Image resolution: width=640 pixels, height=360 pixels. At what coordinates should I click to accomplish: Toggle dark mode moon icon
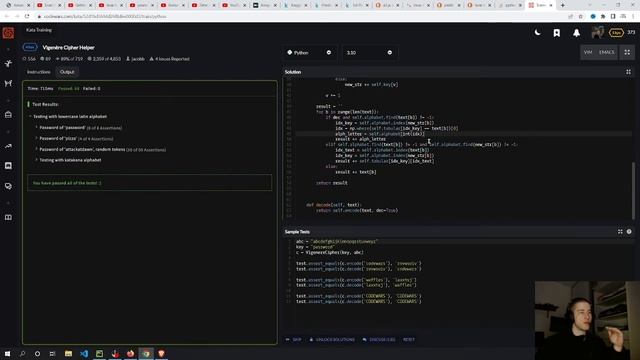coord(538,33)
